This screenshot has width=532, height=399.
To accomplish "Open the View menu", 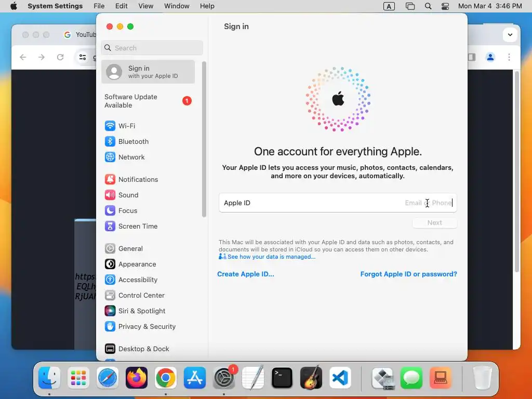I will 145,6.
